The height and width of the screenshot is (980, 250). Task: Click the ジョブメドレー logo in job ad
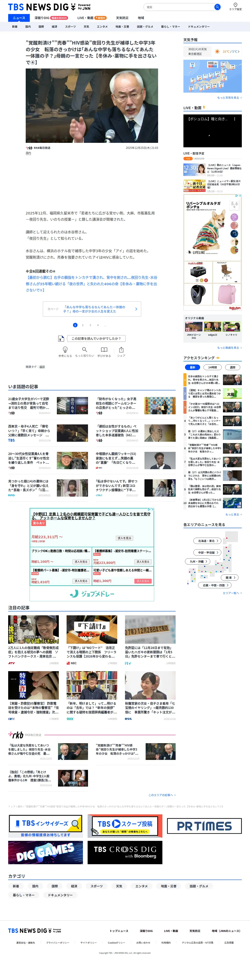[92, 594]
